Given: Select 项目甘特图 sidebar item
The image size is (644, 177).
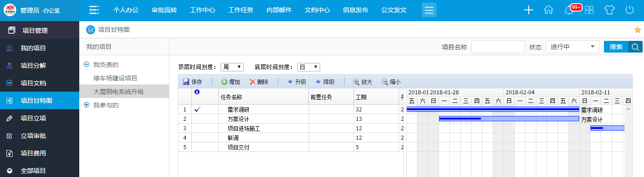Looking at the screenshot, I should coord(40,101).
